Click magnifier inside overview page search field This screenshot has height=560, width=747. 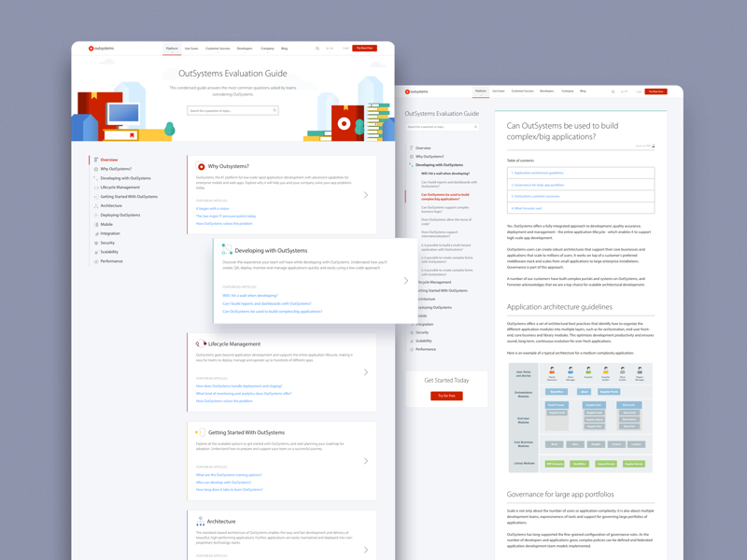pos(275,110)
